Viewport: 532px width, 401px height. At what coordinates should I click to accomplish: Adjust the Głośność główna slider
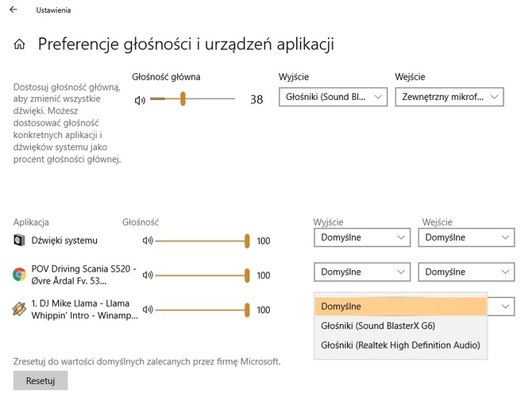point(183,98)
